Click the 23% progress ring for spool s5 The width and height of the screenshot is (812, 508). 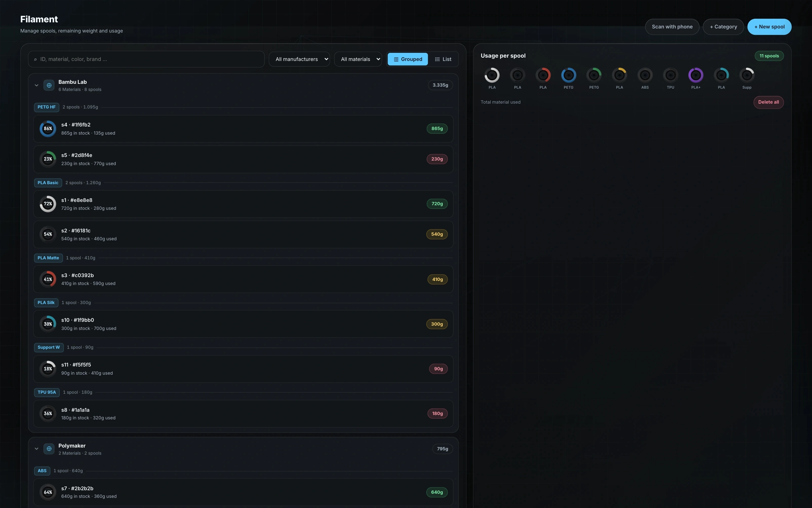pyautogui.click(x=48, y=159)
